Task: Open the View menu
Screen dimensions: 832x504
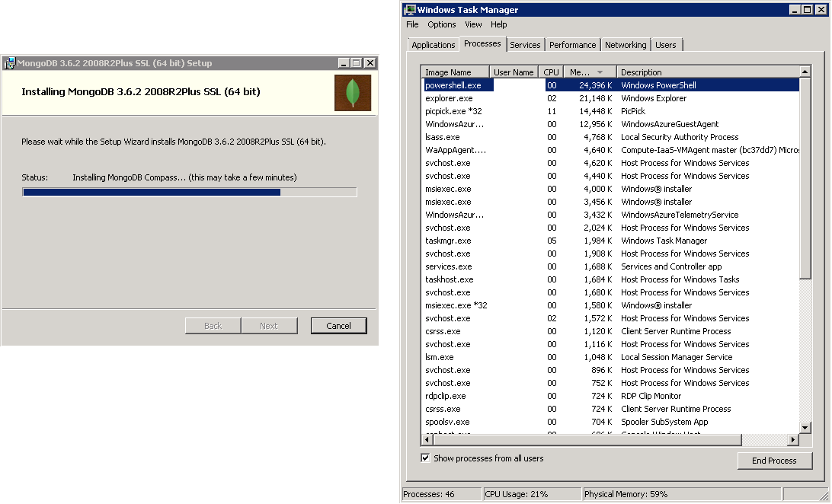Action: coord(473,24)
